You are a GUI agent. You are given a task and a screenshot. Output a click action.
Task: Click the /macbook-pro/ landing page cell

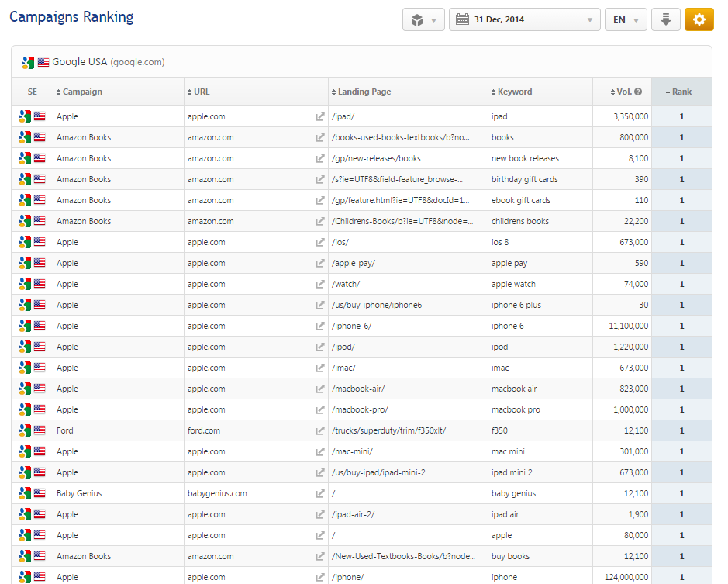(360, 410)
